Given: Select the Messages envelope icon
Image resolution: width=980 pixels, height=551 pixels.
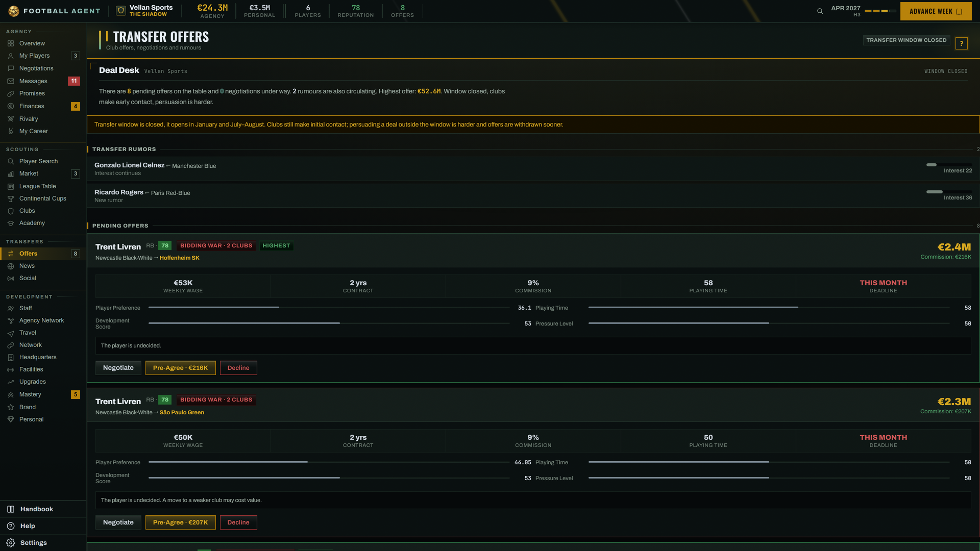Looking at the screenshot, I should point(11,81).
